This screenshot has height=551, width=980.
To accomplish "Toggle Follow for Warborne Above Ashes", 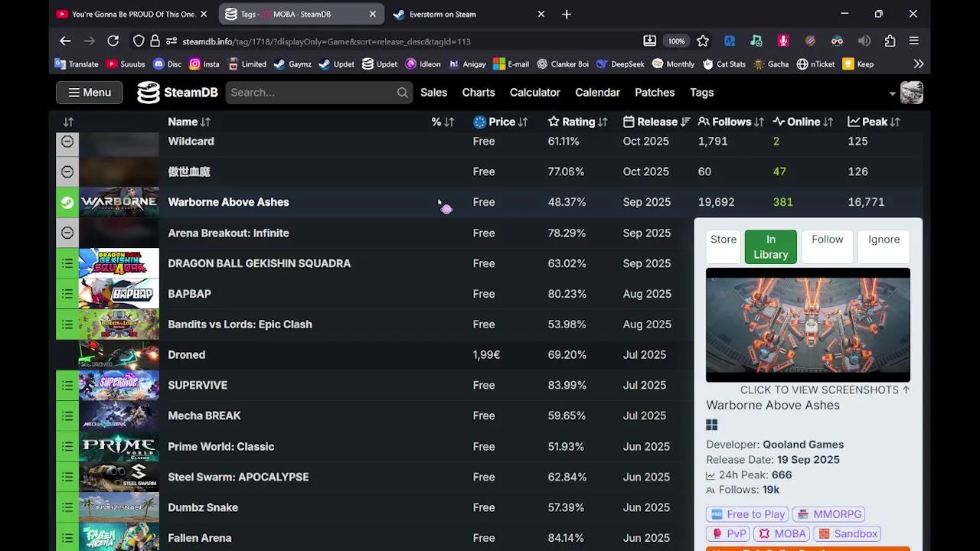I will 827,247.
